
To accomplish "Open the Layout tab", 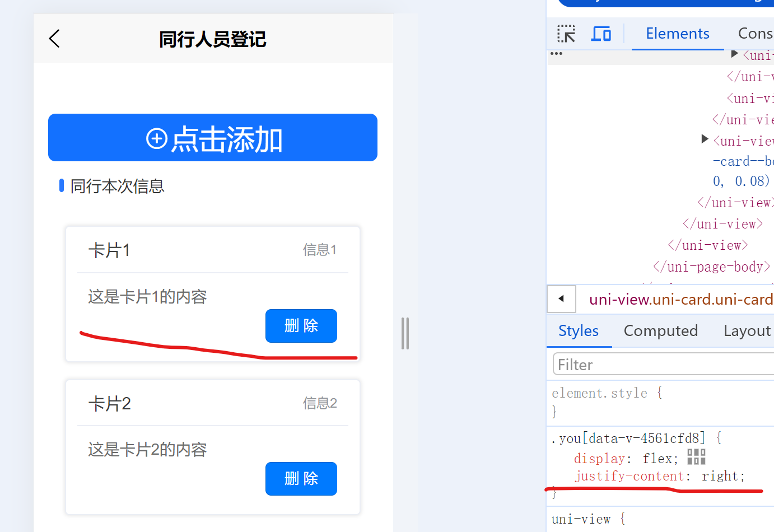I will 747,331.
